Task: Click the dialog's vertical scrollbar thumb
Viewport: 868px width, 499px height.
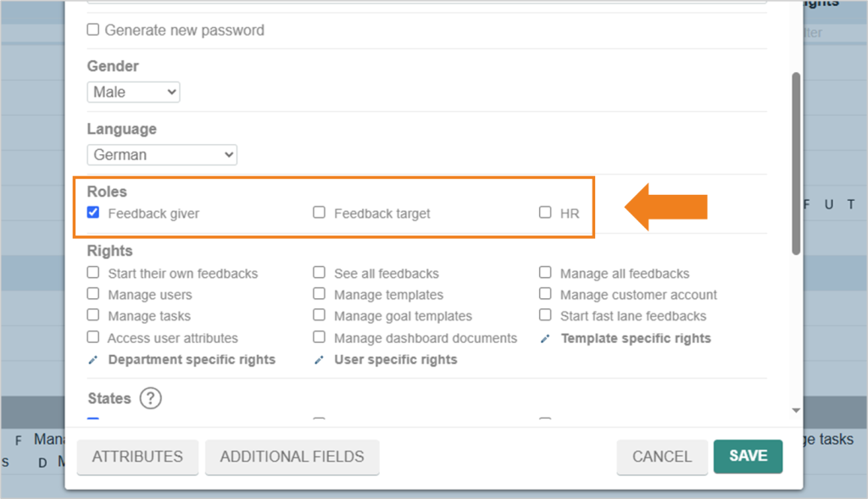Action: pyautogui.click(x=796, y=164)
